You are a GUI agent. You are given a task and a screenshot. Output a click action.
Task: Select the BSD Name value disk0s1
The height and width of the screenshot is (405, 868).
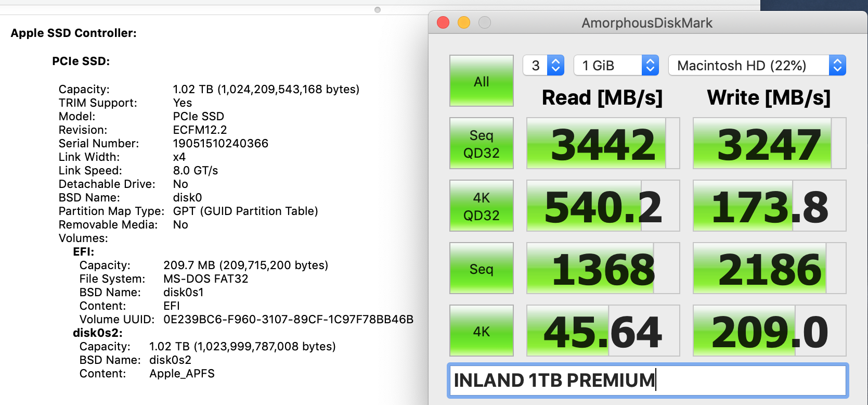tap(184, 292)
